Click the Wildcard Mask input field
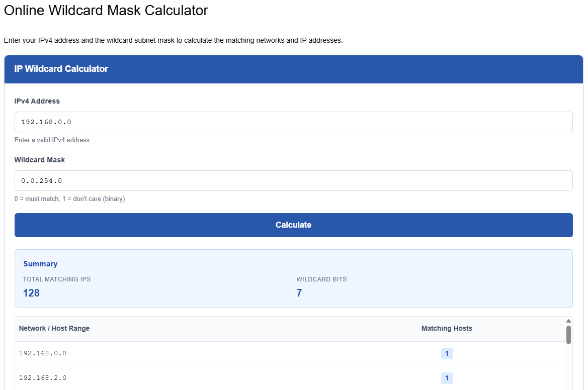588x390 pixels. click(293, 180)
